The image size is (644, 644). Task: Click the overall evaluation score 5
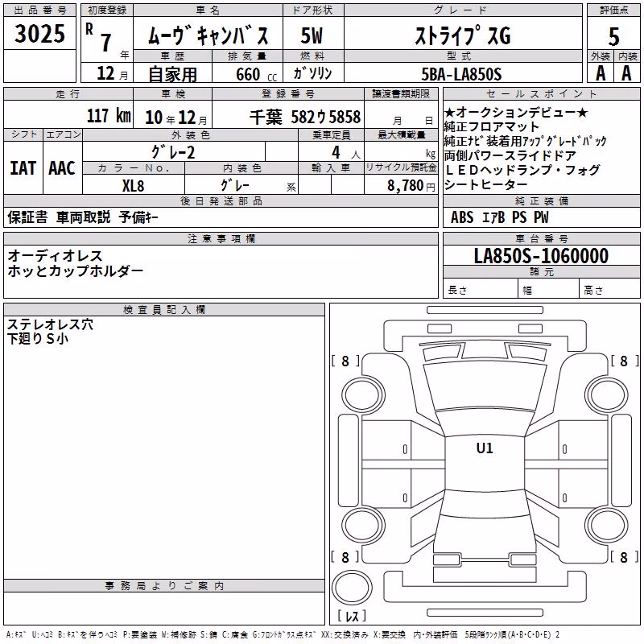pyautogui.click(x=613, y=36)
